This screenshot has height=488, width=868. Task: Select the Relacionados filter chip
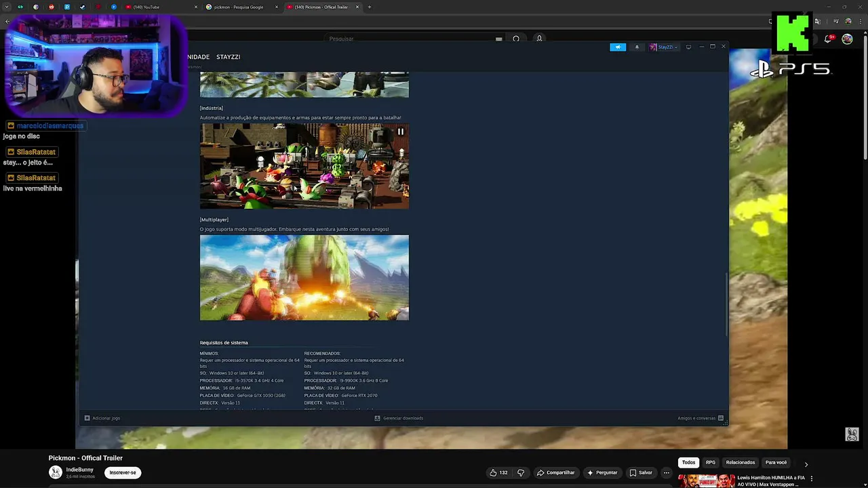741,462
